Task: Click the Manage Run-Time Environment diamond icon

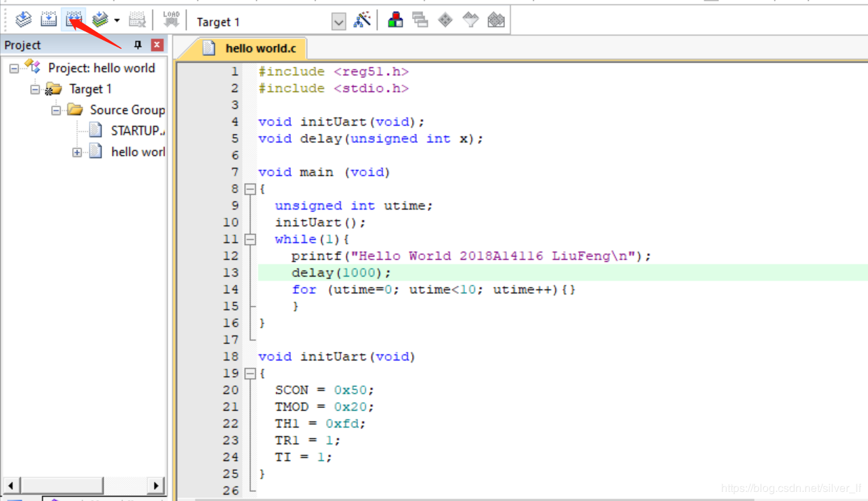Action: [446, 20]
